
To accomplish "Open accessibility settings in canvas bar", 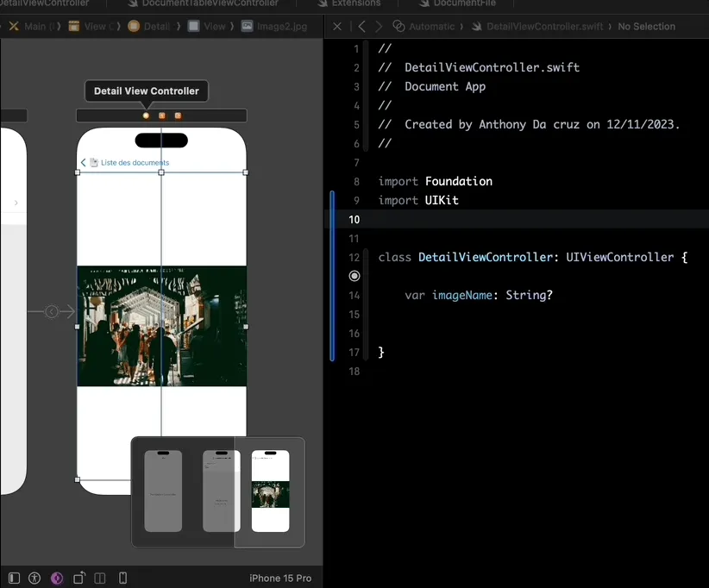I will [35, 578].
